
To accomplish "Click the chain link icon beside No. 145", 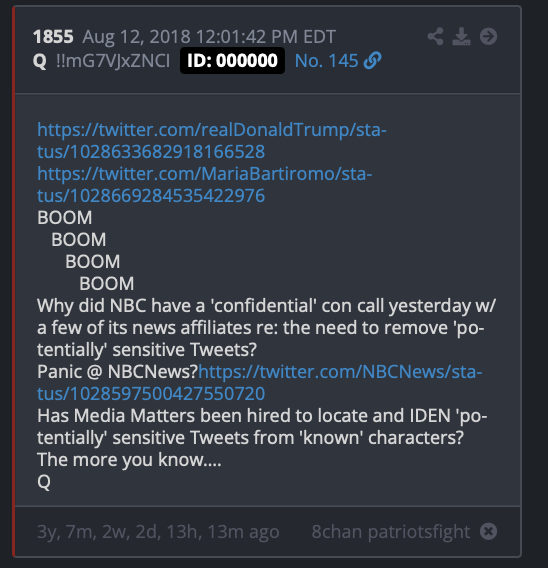I will (372, 60).
